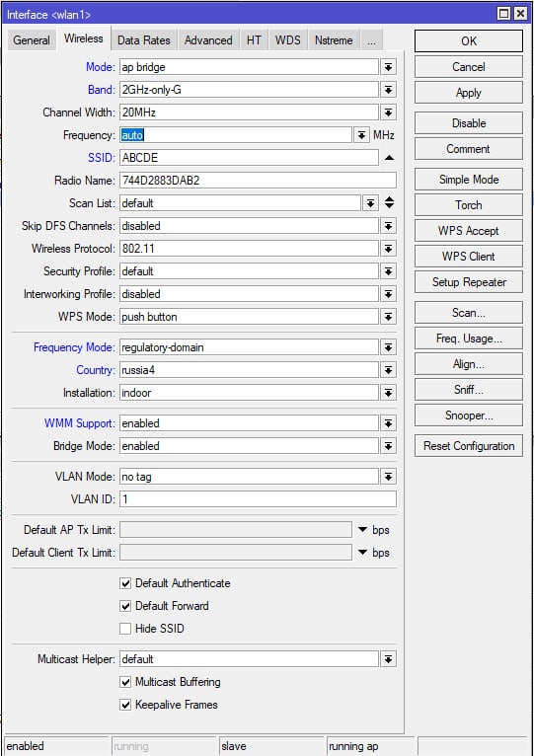Expand the Country dropdown

(388, 370)
